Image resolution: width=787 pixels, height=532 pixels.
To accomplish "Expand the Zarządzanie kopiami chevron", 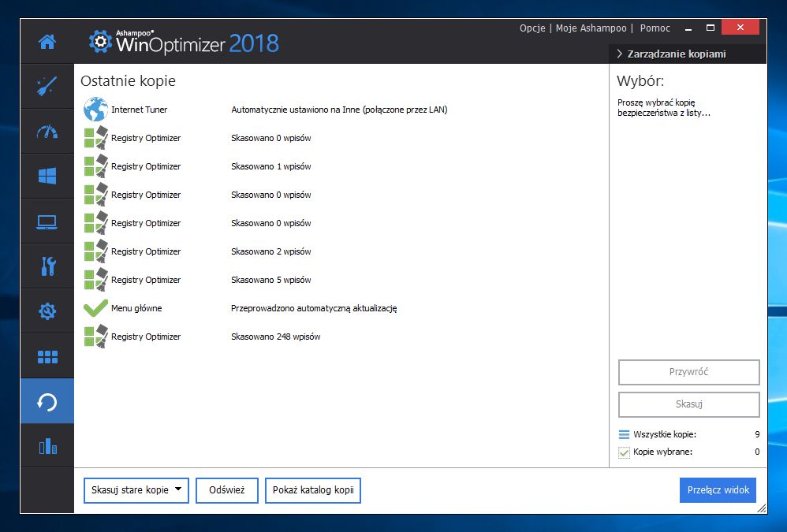I will (x=619, y=54).
